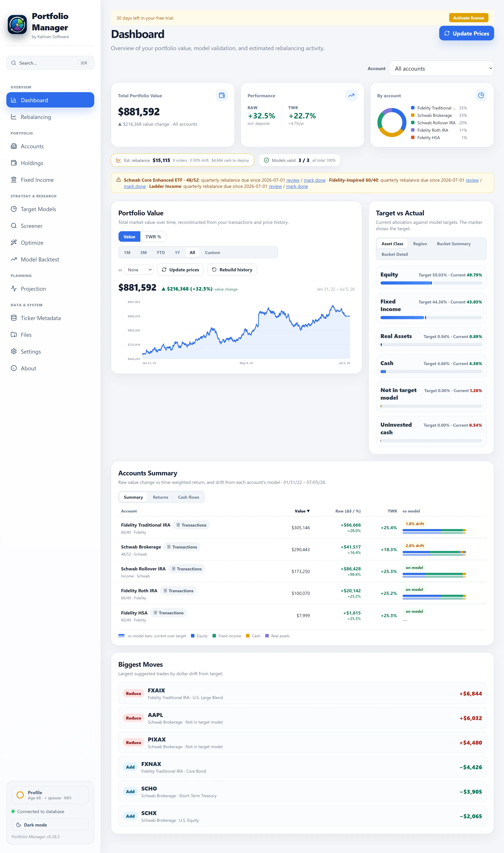Click the Fidelity Roth IRA Transactions button
The image size is (504, 853).
(x=179, y=591)
